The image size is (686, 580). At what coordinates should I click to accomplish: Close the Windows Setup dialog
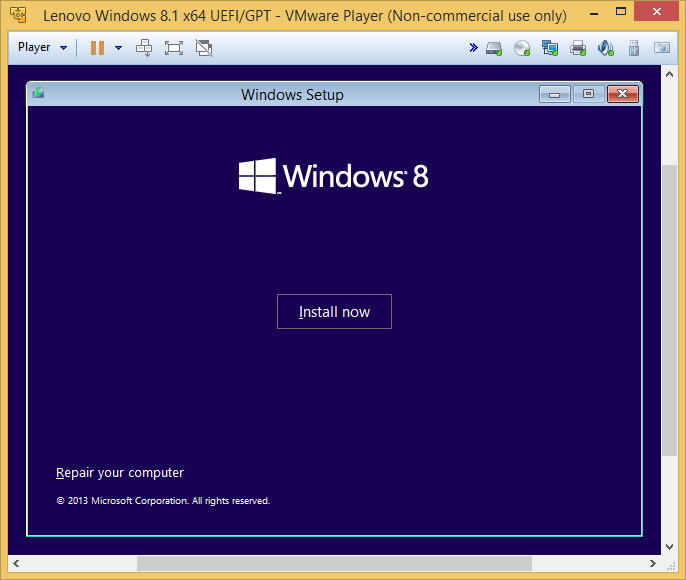tap(623, 94)
